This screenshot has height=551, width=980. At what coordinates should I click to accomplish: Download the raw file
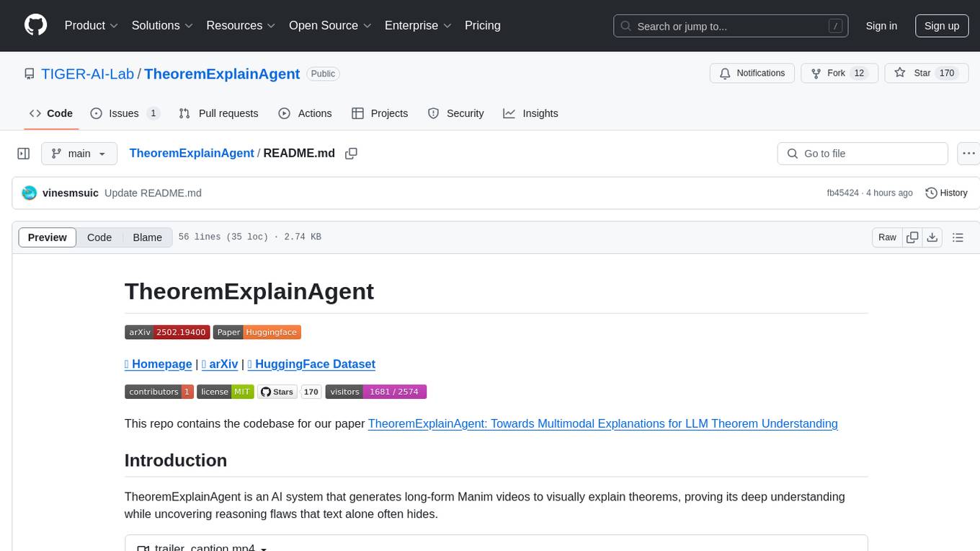coord(932,237)
